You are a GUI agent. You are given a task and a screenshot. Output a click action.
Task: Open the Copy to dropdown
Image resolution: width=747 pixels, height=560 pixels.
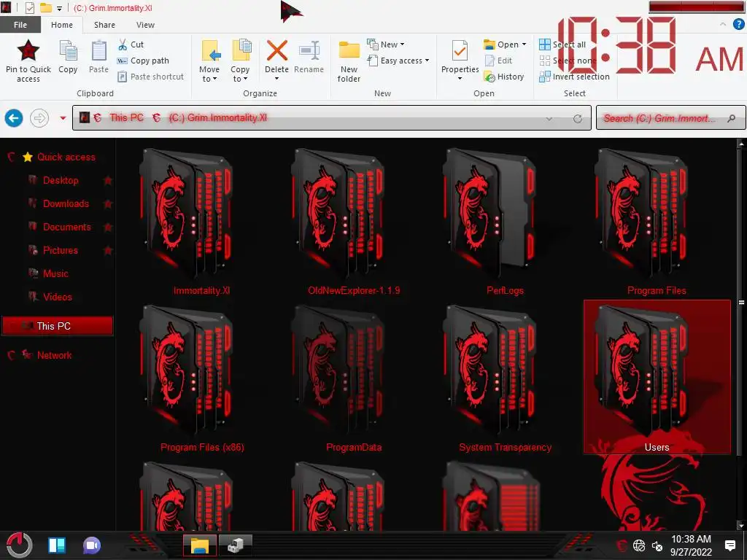point(240,61)
